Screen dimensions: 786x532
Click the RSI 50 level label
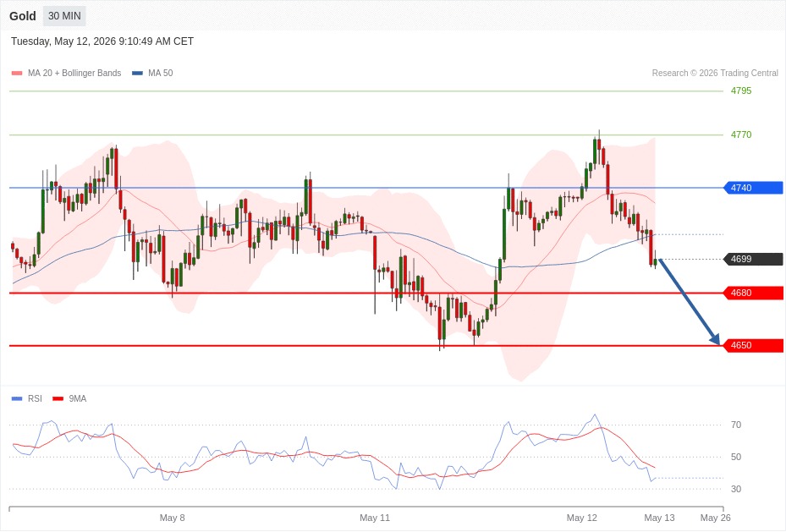click(736, 457)
